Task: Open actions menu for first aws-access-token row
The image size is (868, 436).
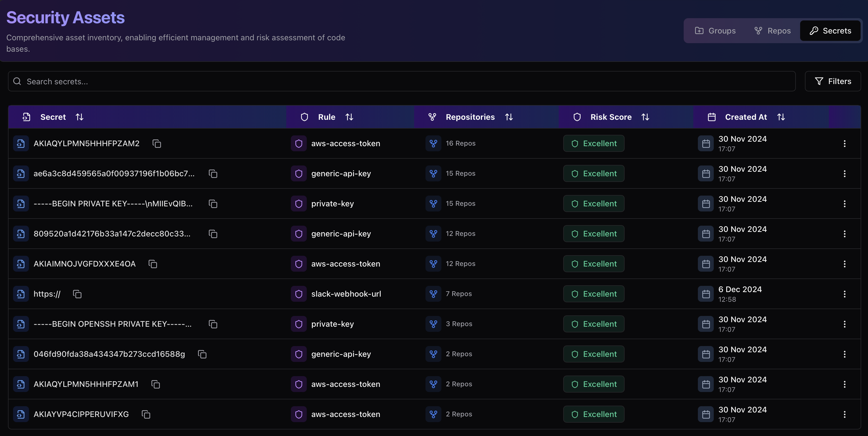Action: (x=844, y=143)
